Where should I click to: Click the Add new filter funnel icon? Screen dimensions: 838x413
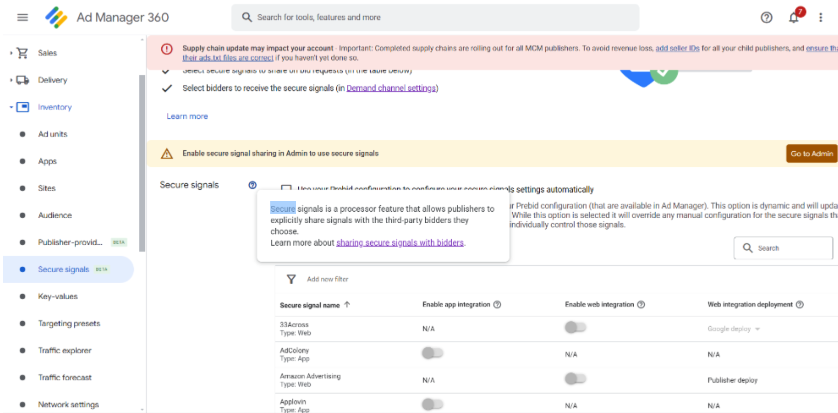[x=291, y=279]
